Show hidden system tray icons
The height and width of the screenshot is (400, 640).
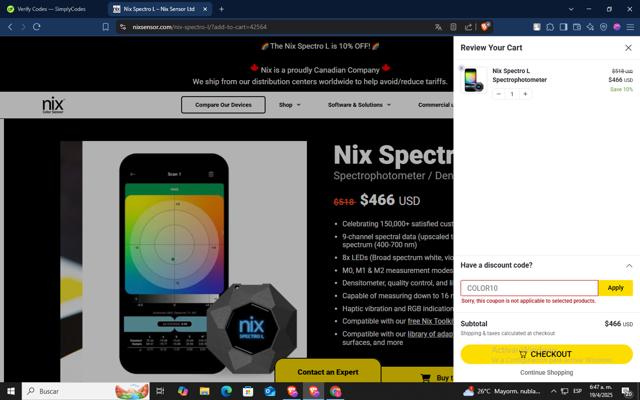coord(553,391)
